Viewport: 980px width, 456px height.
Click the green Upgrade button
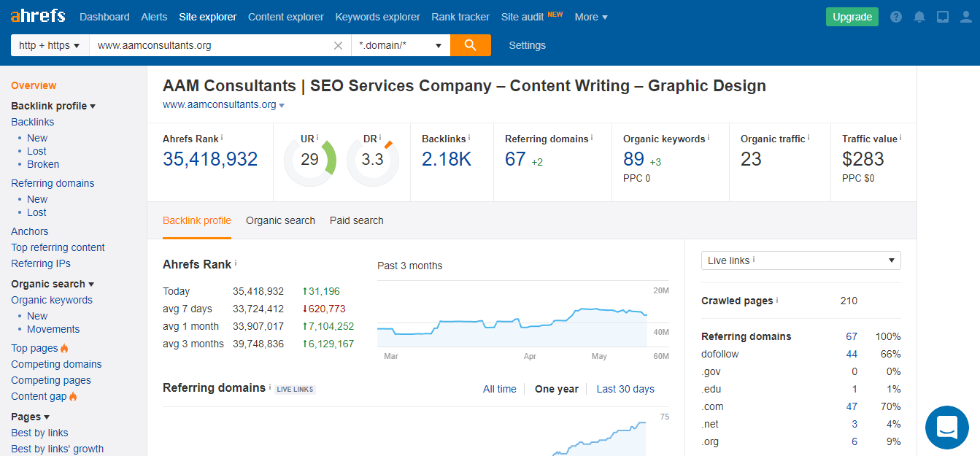pos(852,15)
